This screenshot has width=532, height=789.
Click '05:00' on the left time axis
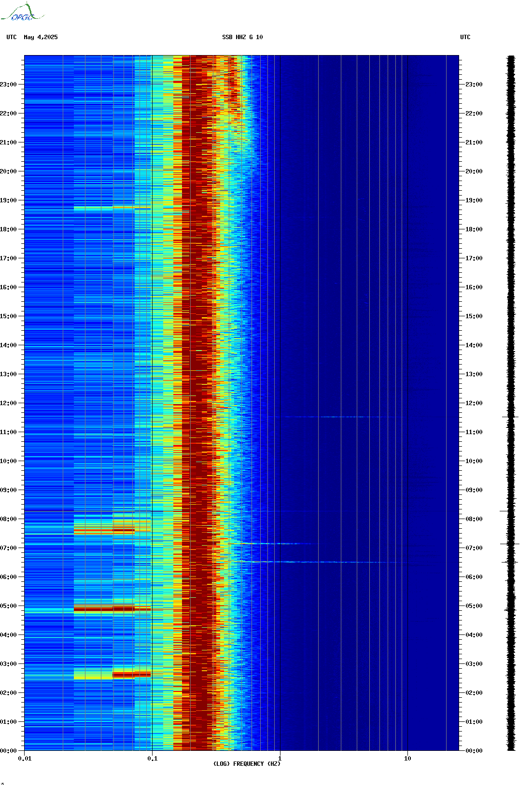(x=8, y=606)
